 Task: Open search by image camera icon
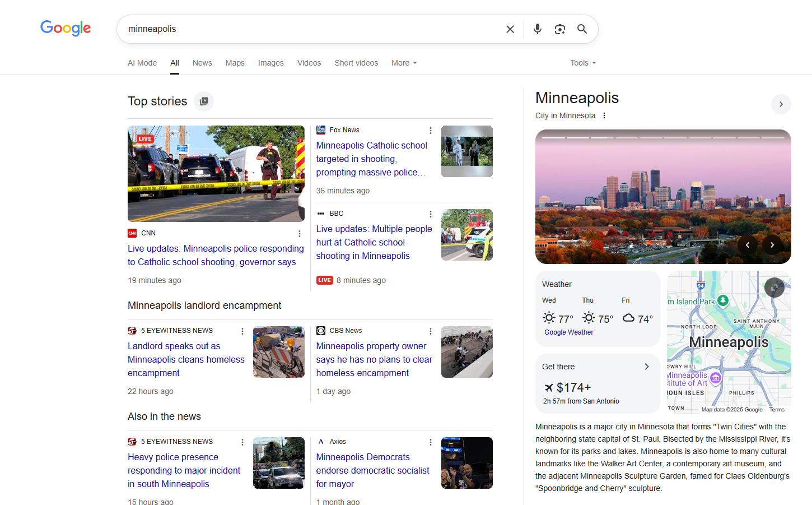point(560,29)
